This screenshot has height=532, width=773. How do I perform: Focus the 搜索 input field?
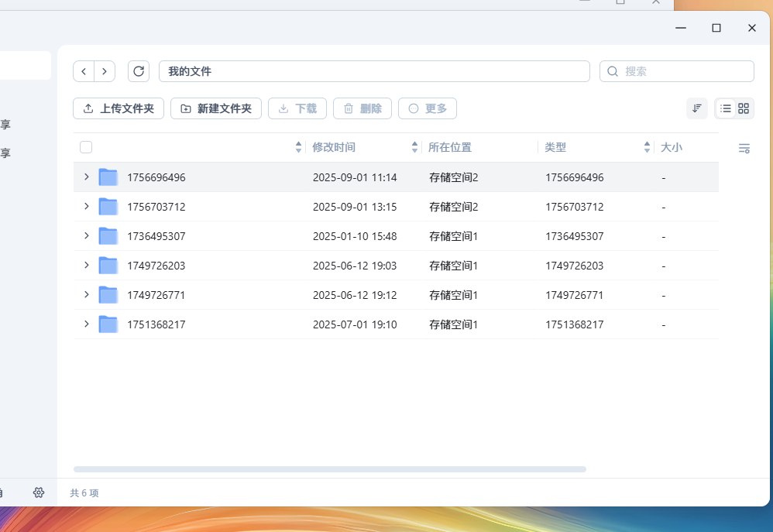coord(676,71)
